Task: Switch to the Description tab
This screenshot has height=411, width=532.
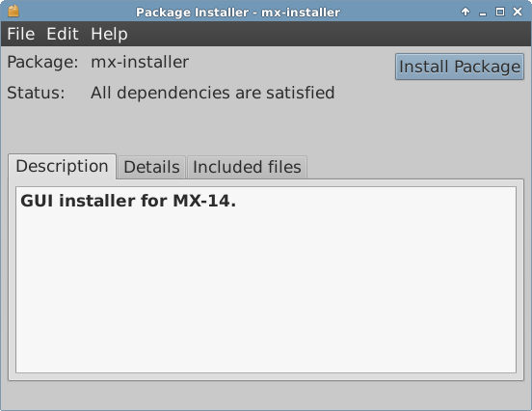Action: coord(62,167)
